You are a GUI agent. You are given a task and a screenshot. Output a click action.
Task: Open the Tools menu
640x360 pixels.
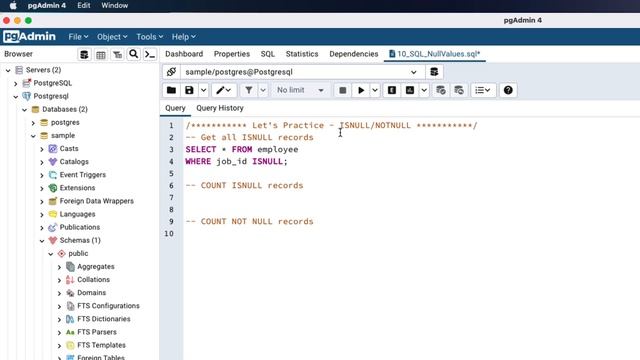click(149, 37)
